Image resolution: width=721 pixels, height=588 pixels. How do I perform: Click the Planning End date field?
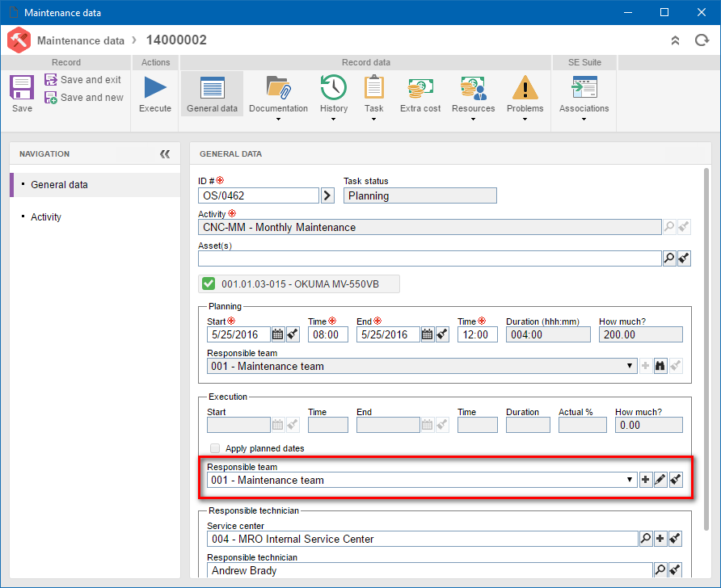click(388, 334)
